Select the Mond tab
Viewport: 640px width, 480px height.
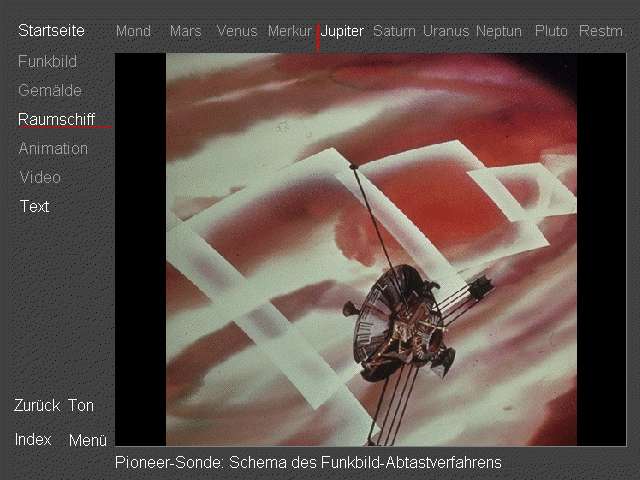tap(133, 31)
